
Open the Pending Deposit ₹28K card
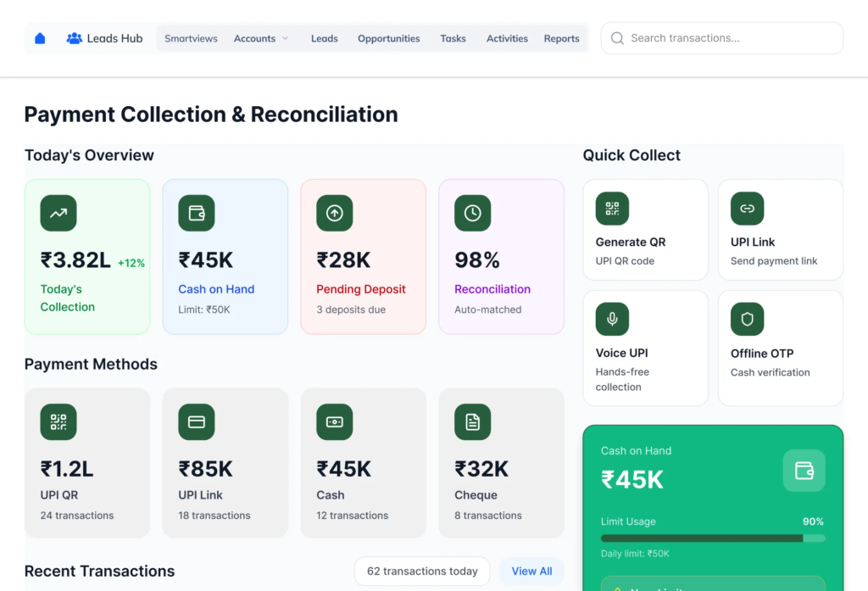pyautogui.click(x=363, y=256)
